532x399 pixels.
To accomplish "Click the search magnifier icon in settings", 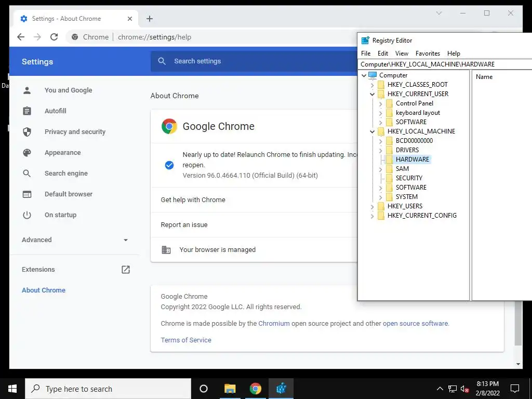I will [162, 61].
